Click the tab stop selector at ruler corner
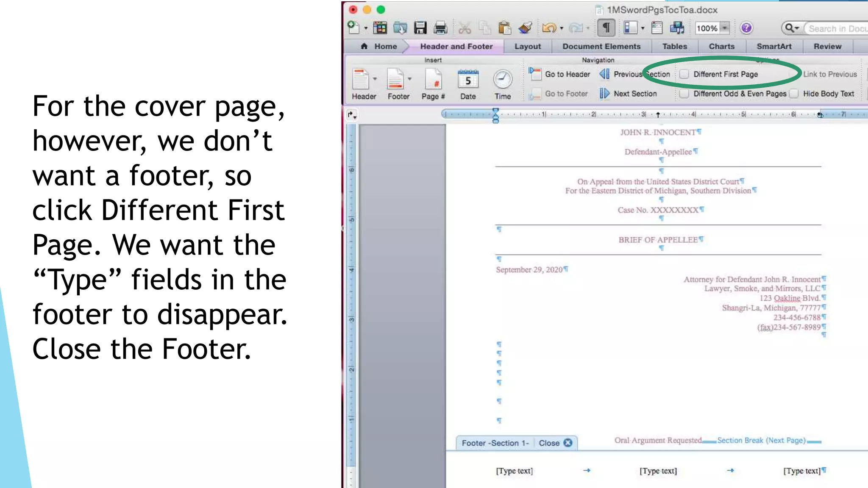Viewport: 868px width, 488px height. coord(352,114)
